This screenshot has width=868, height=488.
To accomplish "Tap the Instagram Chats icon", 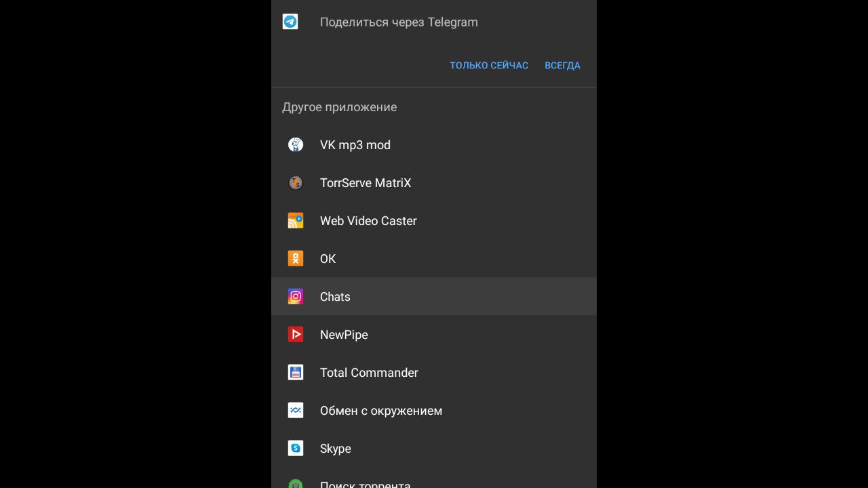I will [296, 296].
